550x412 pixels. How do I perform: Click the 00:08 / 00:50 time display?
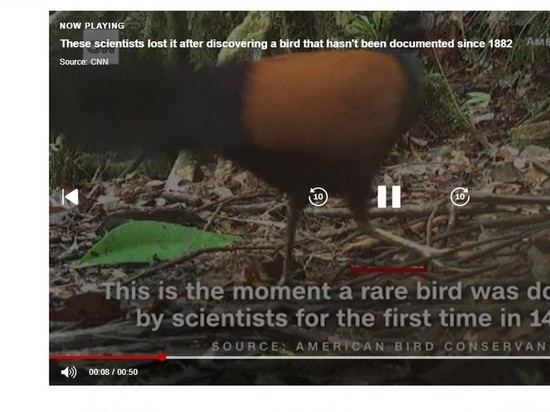(x=113, y=372)
